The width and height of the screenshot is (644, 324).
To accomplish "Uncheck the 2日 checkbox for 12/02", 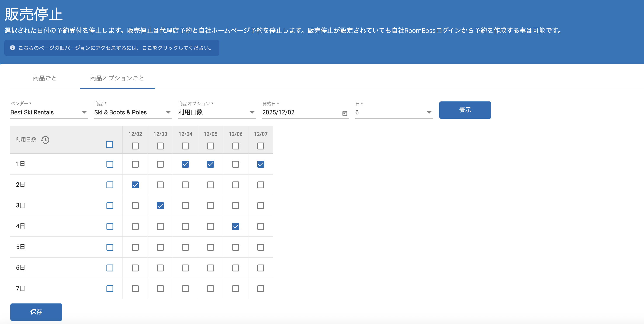I will pos(135,185).
